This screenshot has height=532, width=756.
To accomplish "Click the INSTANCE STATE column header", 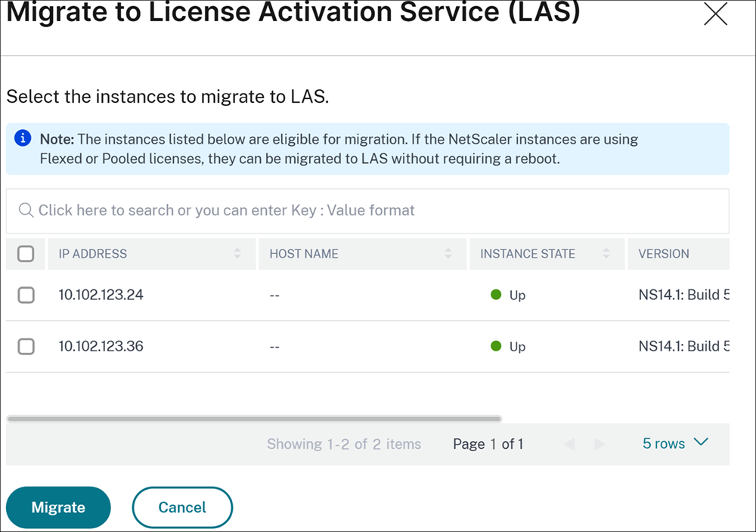I will 547,253.
